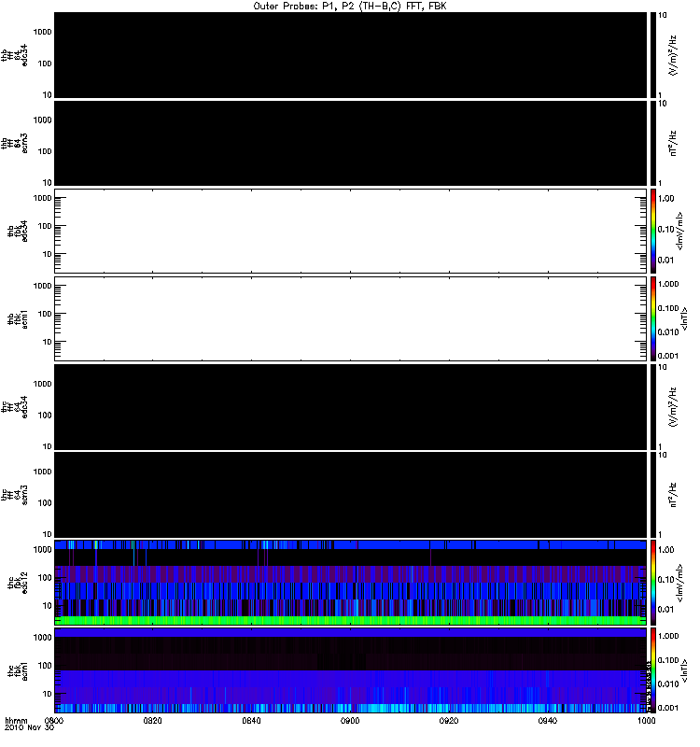Image resolution: width=700 pixels, height=747 pixels.
Task: Click the (V/m)²/Hz unit label of the top panel
Action: [673, 55]
